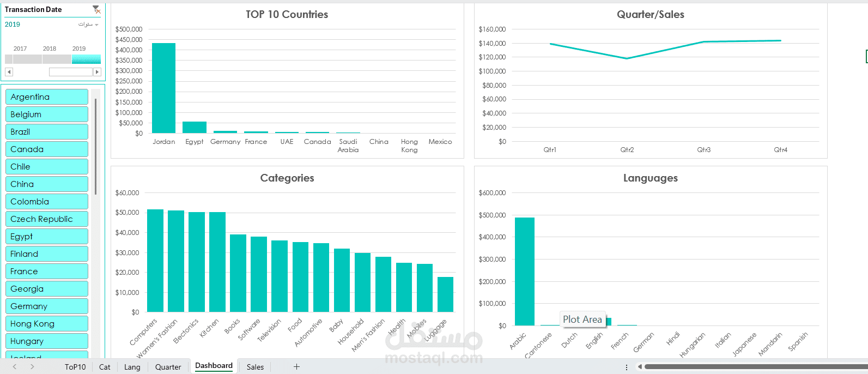
Task: Open the Sales sheet tab
Action: pyautogui.click(x=255, y=367)
